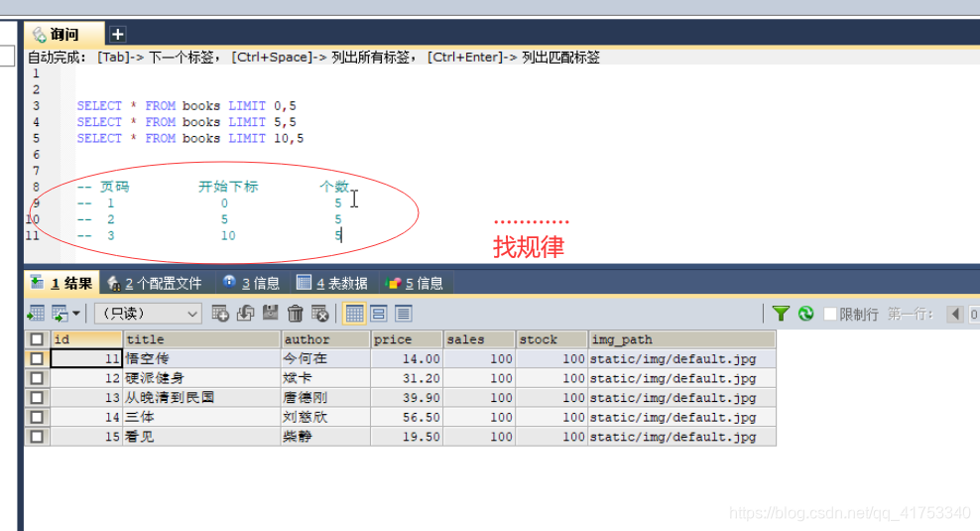Click the stock column header
Screen dimensions: 980x531
point(551,339)
